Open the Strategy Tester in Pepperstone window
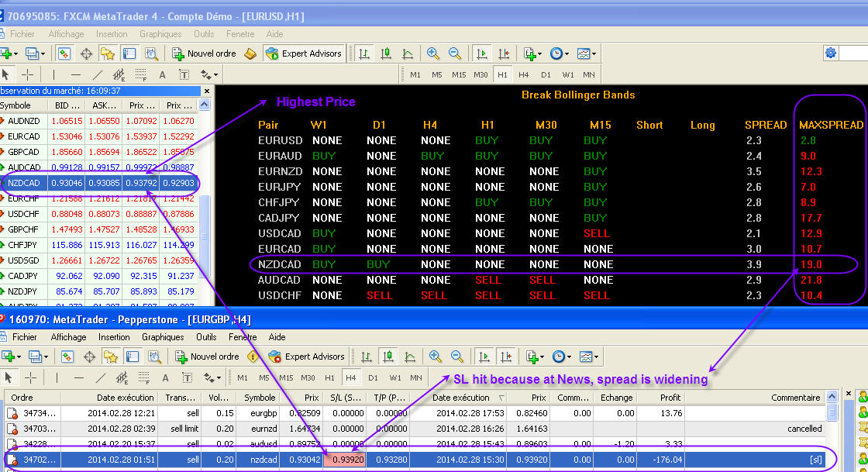Image resolution: width=868 pixels, height=472 pixels. [x=154, y=357]
